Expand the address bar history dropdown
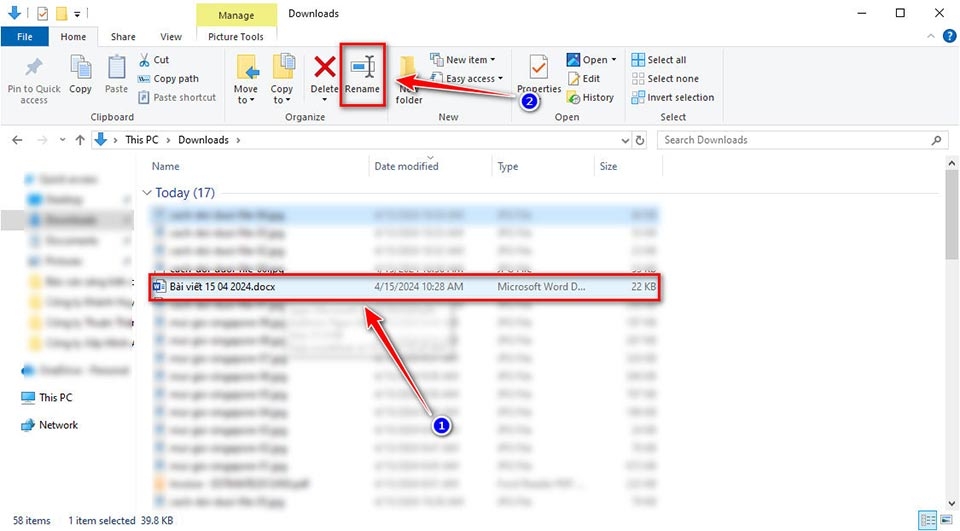The image size is (960, 531). (x=625, y=140)
